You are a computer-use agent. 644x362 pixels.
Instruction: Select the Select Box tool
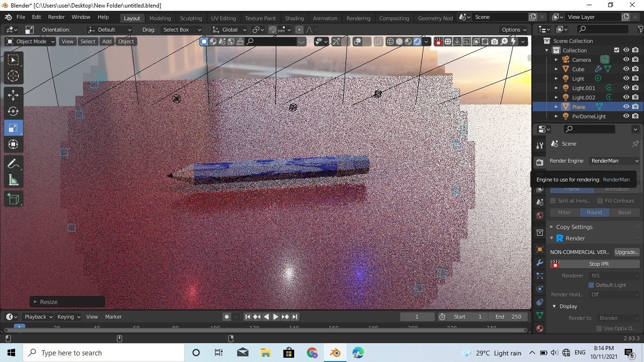click(x=13, y=60)
